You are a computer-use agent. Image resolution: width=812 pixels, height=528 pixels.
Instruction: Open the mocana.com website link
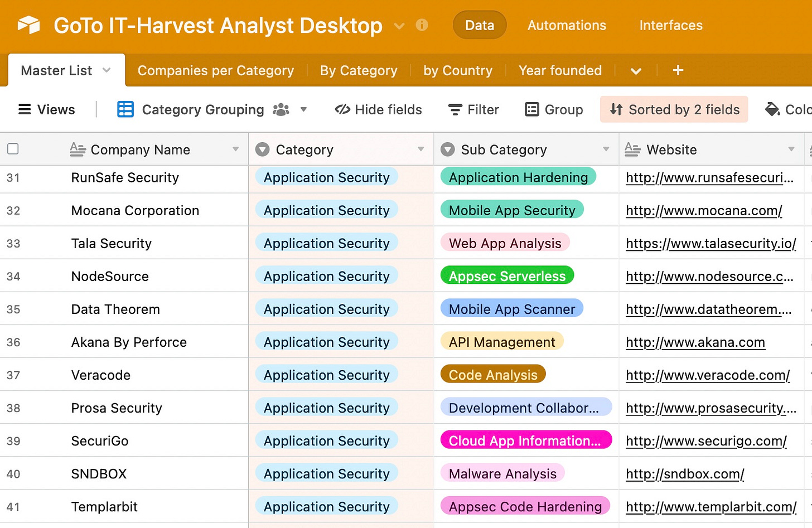704,211
